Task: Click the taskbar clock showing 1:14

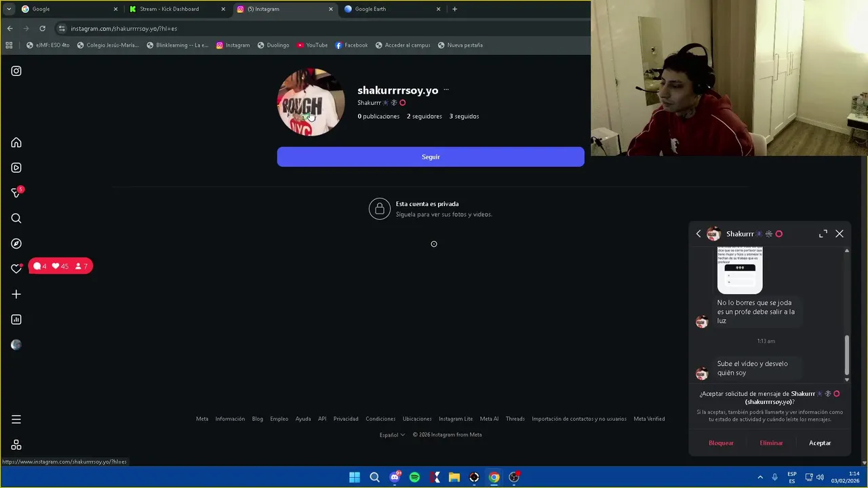Action: click(x=844, y=477)
